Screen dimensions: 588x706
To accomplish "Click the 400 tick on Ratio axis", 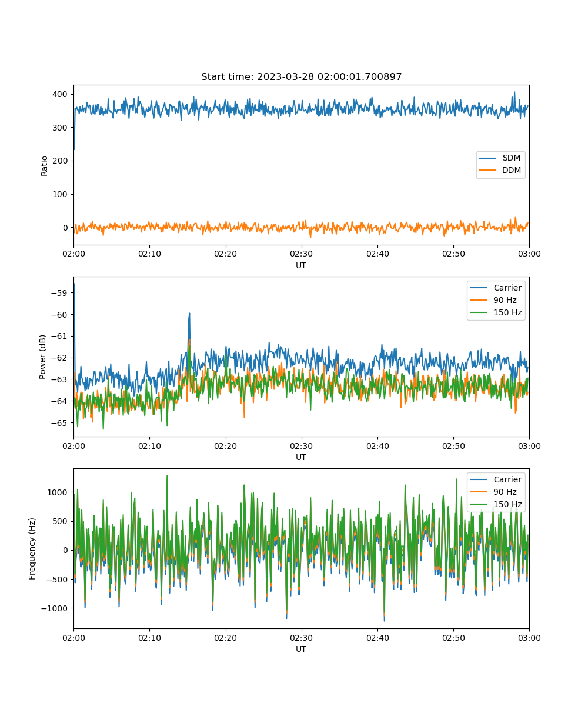I will coord(61,94).
